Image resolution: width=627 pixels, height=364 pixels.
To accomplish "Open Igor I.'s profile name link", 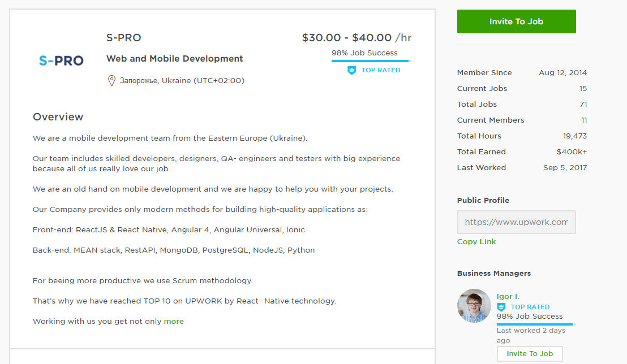I will 508,296.
